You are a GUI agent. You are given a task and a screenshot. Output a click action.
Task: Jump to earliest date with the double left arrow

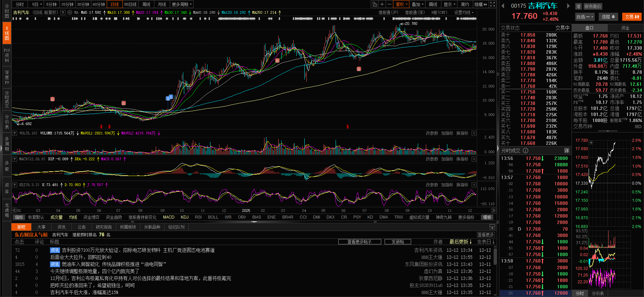point(14,211)
